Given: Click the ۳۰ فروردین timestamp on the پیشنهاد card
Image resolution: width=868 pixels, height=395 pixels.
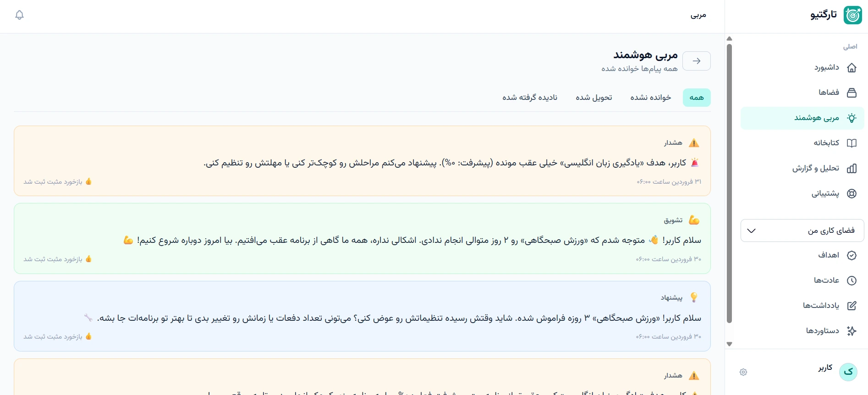Looking at the screenshot, I should pyautogui.click(x=669, y=337).
